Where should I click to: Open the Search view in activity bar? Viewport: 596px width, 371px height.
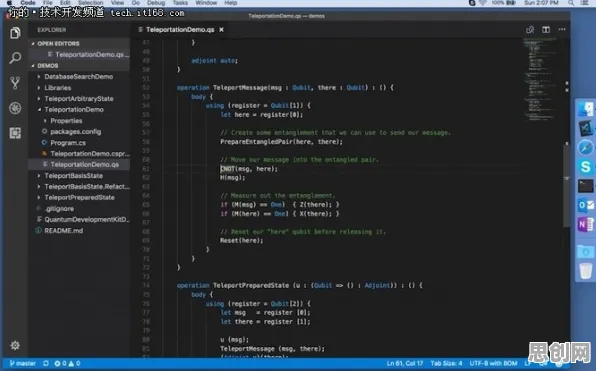coord(15,58)
